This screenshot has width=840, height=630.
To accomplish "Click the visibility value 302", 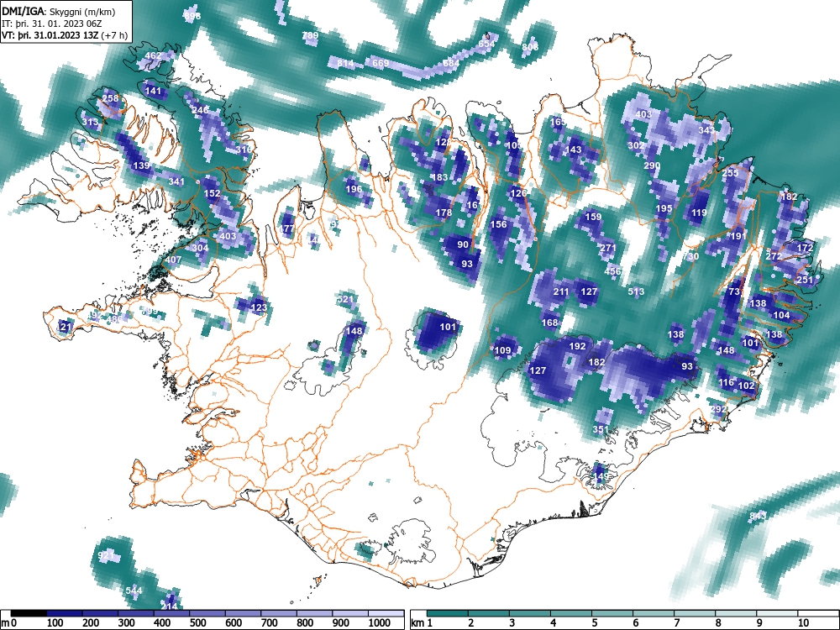I will (x=636, y=145).
